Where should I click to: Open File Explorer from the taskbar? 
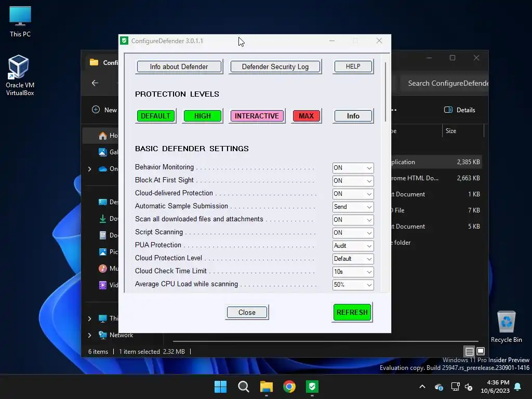point(267,387)
